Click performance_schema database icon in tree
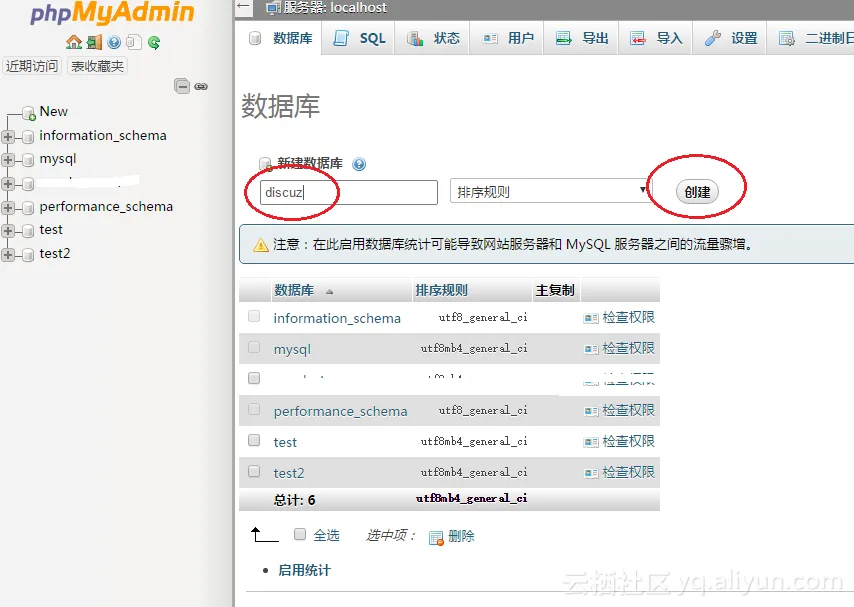Viewport: 854px width, 607px height. 28,208
